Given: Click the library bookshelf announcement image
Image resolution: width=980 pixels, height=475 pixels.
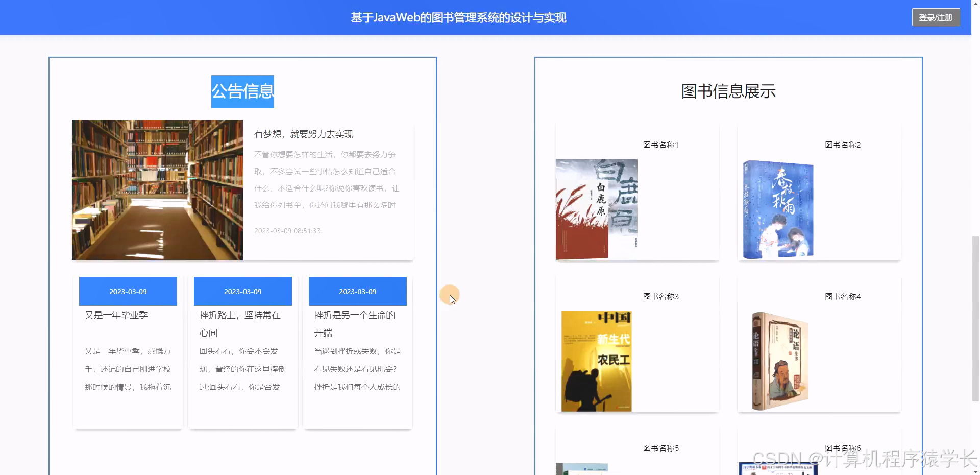Looking at the screenshot, I should click(x=157, y=189).
